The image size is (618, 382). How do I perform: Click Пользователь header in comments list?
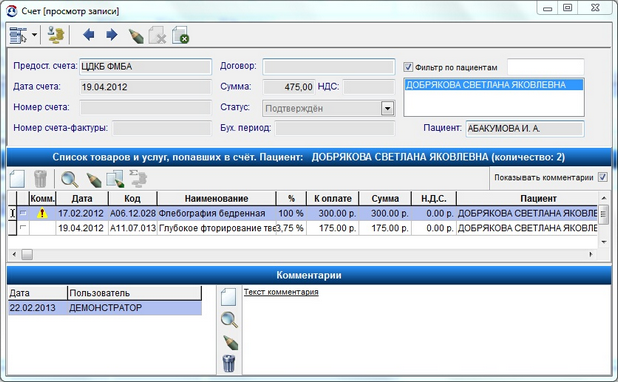[x=134, y=293]
